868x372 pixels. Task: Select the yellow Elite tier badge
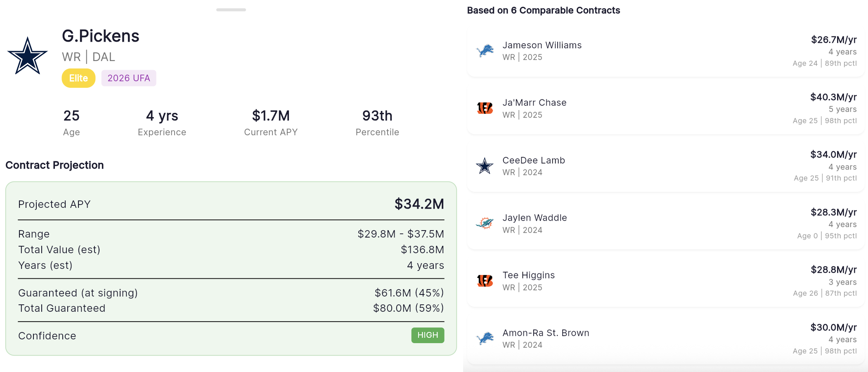(78, 78)
